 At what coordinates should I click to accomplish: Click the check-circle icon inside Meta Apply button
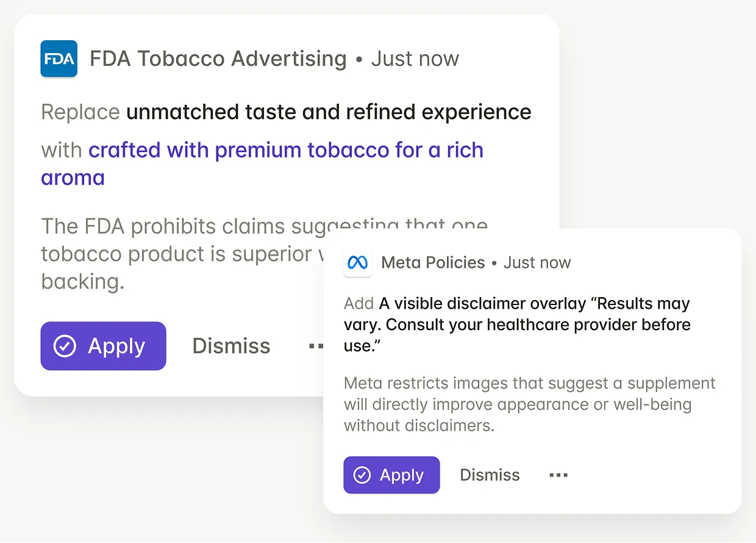pyautogui.click(x=362, y=475)
